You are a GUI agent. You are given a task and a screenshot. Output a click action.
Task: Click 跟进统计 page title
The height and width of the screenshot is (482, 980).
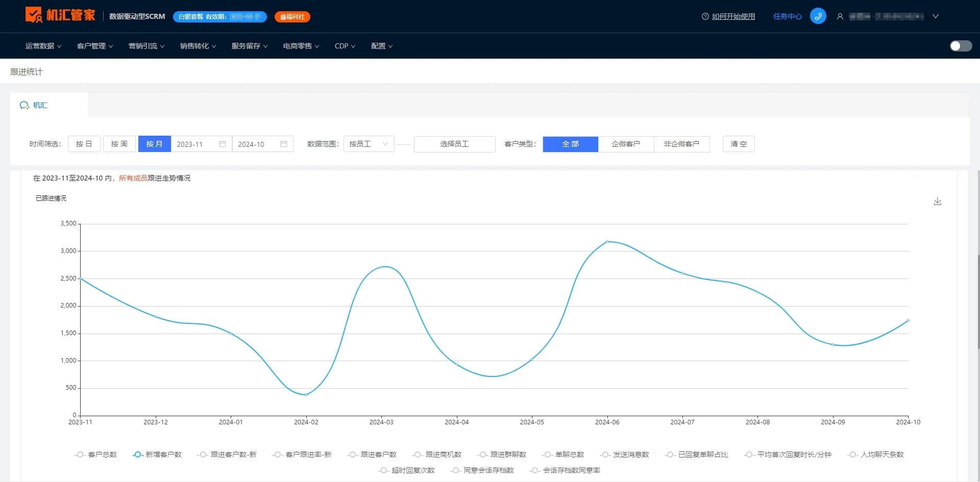pos(27,72)
